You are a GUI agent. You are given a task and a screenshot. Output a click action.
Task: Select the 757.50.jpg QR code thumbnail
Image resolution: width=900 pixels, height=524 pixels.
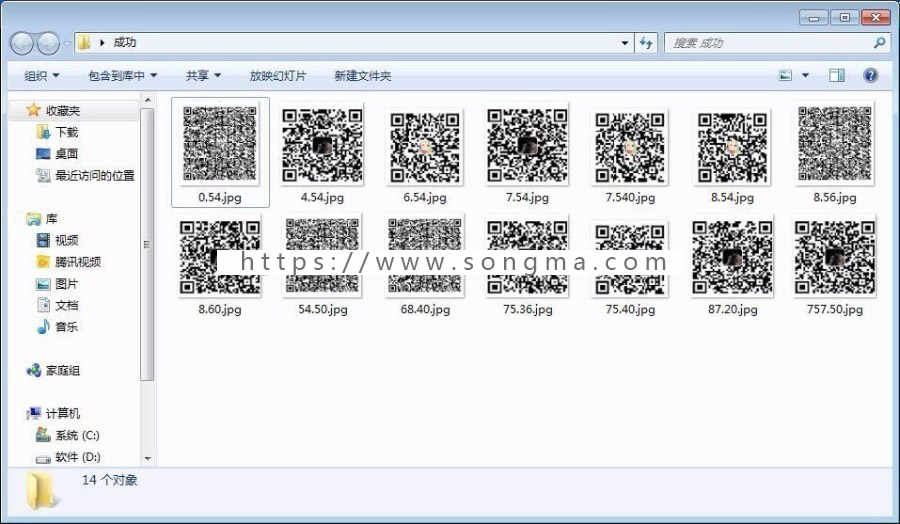click(835, 258)
